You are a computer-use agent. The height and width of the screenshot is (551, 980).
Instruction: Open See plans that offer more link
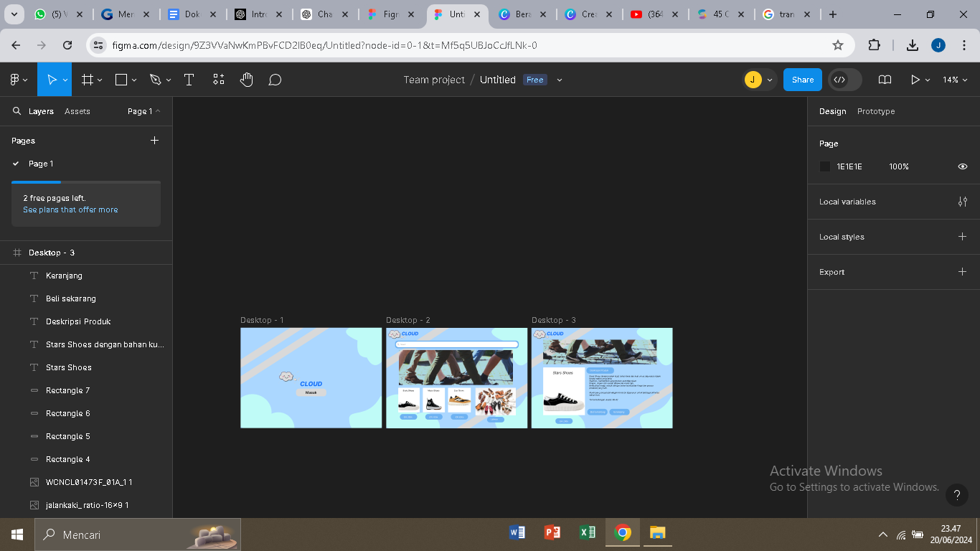[70, 209]
